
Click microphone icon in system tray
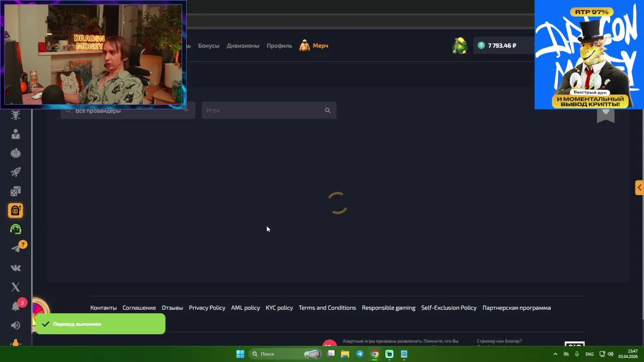(577, 354)
